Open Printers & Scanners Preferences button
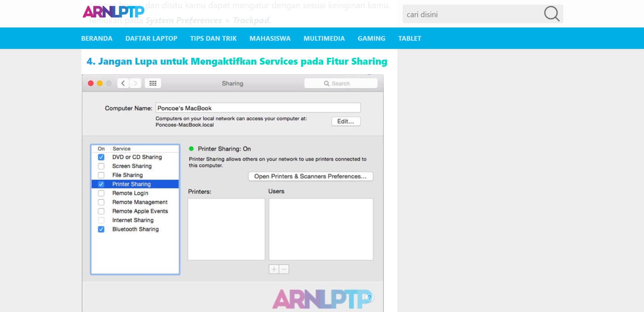The image size is (644, 312). (311, 176)
